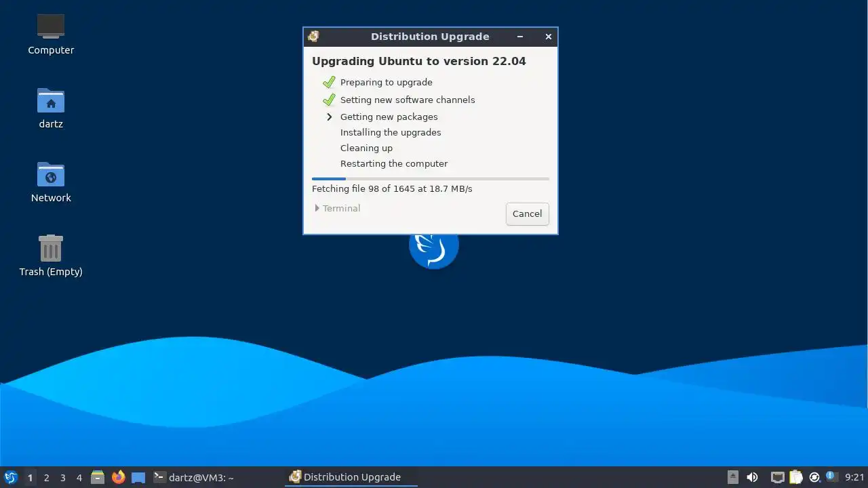This screenshot has width=868, height=488.
Task: Click the update notifier tray icon
Action: point(814,477)
